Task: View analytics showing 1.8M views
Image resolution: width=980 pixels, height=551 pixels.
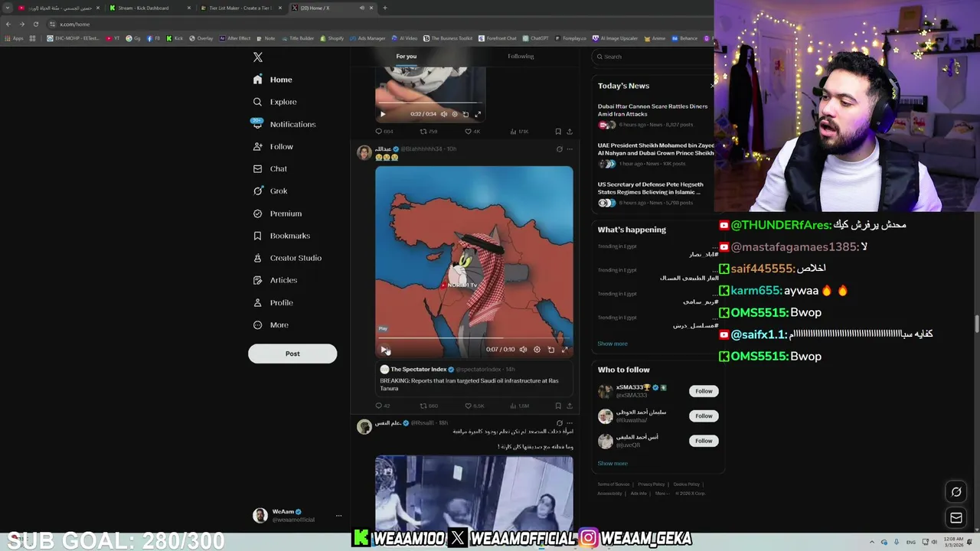Action: pos(518,406)
